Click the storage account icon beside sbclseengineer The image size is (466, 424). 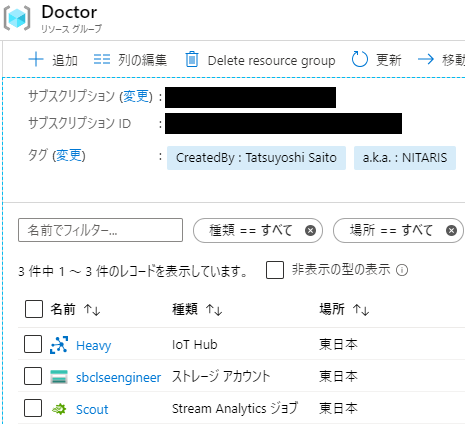[x=59, y=377]
